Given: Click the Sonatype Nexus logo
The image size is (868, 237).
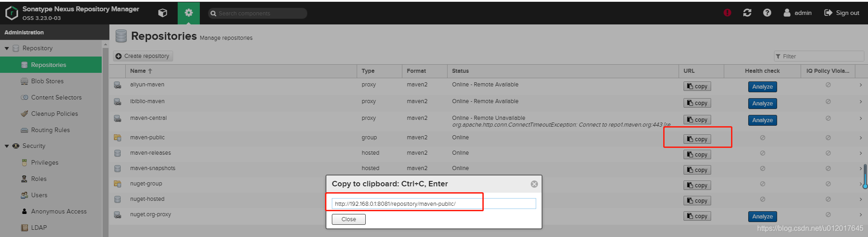Looking at the screenshot, I should click(11, 13).
